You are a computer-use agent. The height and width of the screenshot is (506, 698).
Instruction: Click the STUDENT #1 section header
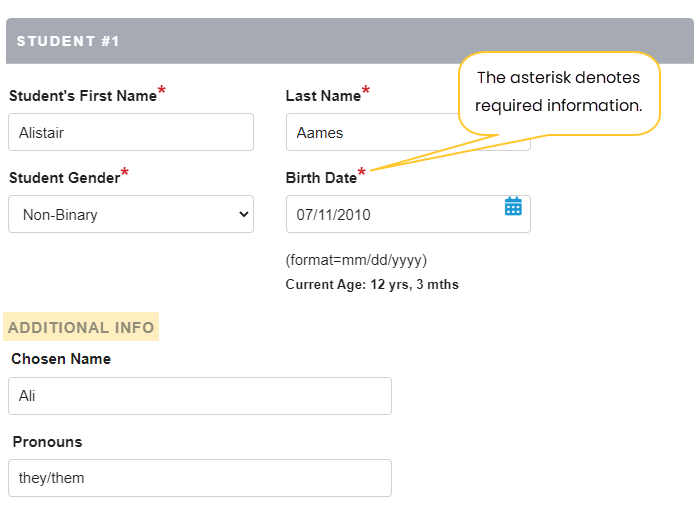(x=68, y=41)
